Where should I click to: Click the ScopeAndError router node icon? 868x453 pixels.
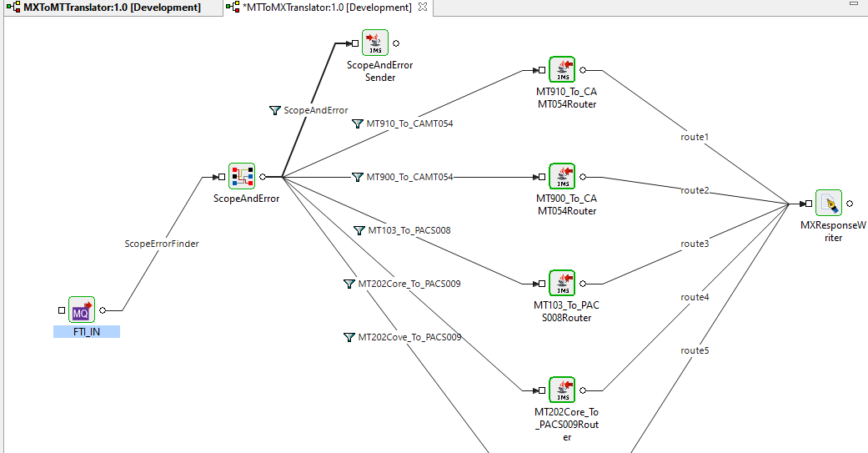tap(242, 177)
